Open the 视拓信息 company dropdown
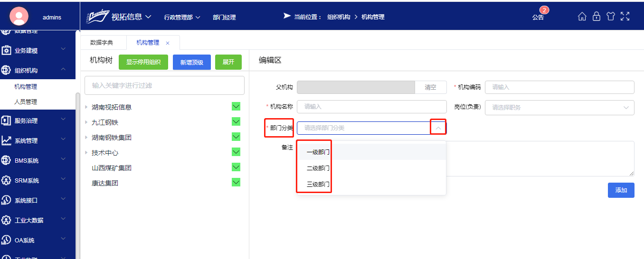 point(131,17)
